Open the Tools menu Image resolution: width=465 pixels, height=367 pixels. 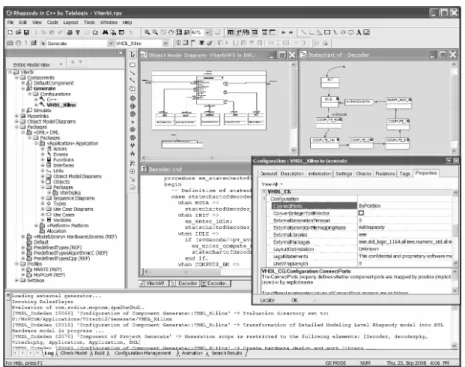(x=89, y=22)
